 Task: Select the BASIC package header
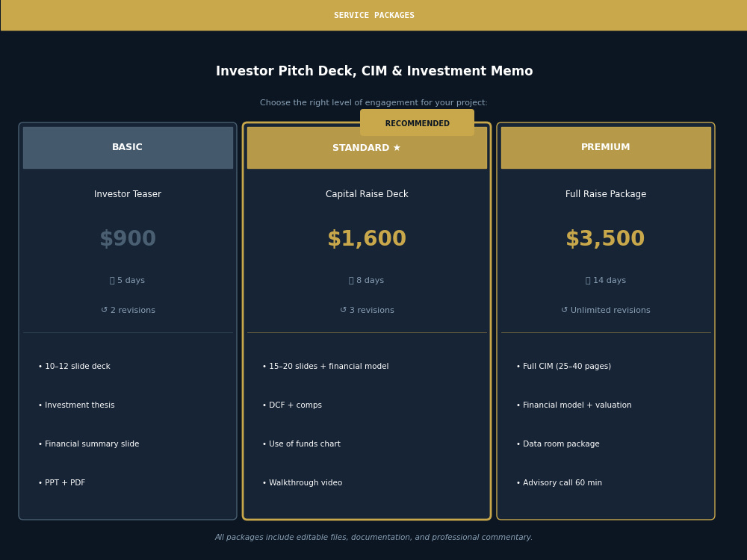(128, 148)
